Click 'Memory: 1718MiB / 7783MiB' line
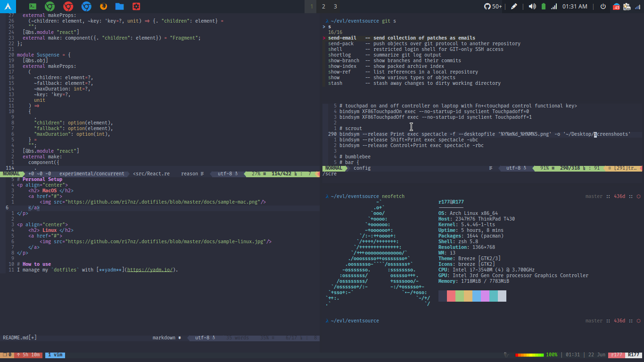The height and width of the screenshot is (362, 644). point(474,281)
